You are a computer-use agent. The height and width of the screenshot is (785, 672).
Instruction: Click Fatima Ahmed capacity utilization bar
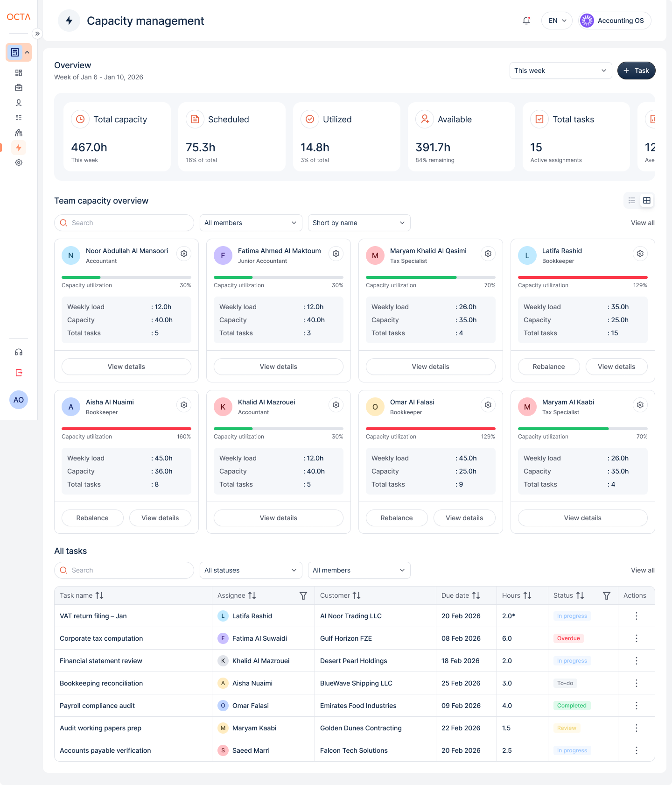[x=279, y=277]
